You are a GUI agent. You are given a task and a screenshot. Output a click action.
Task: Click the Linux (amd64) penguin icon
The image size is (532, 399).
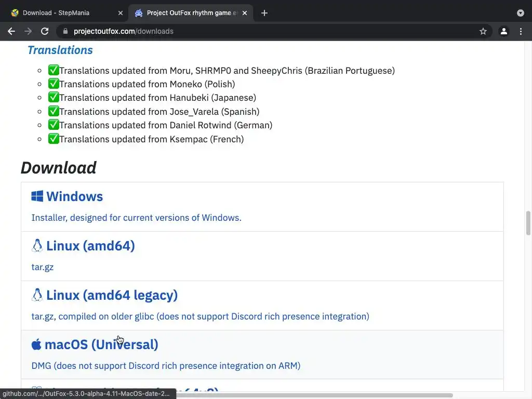[x=37, y=246]
